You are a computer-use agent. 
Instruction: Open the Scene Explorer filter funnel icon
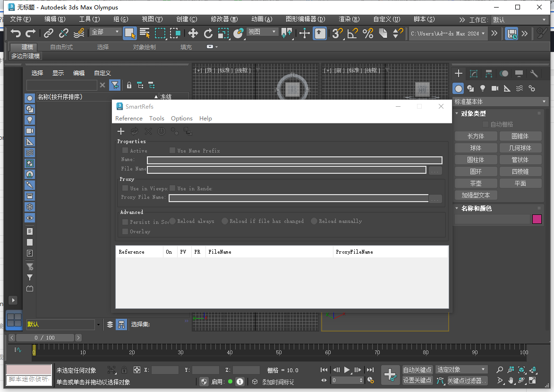click(x=114, y=85)
